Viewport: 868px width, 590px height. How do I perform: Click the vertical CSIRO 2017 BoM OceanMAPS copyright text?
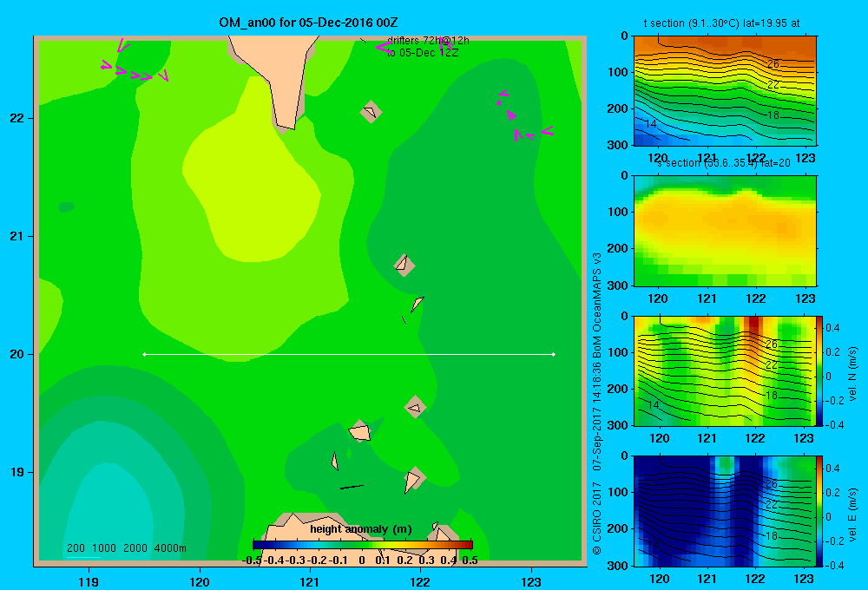(597, 403)
